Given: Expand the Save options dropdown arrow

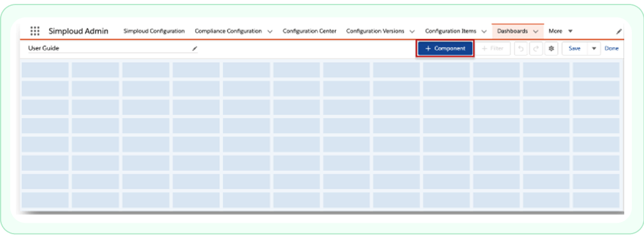Looking at the screenshot, I should pos(594,48).
